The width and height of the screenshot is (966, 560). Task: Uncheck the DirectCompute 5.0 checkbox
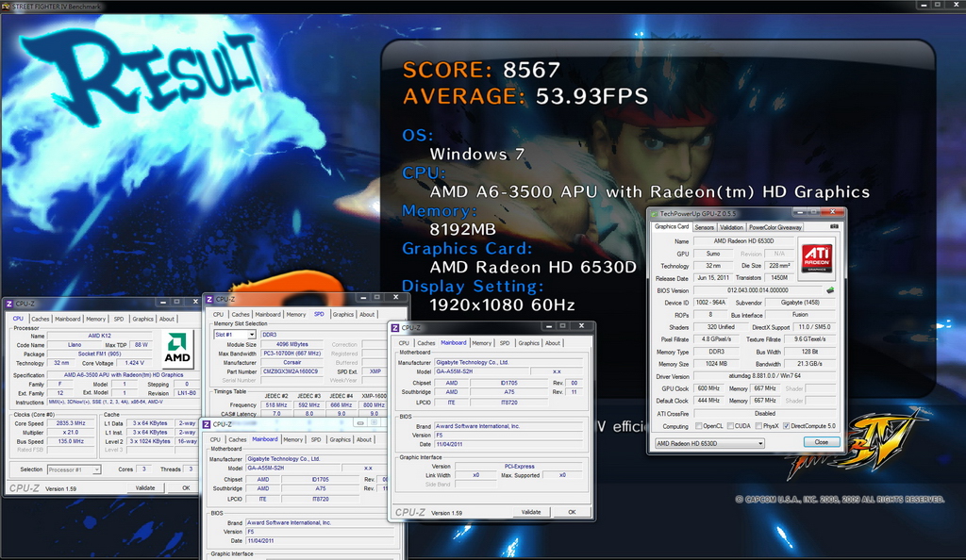click(x=786, y=426)
